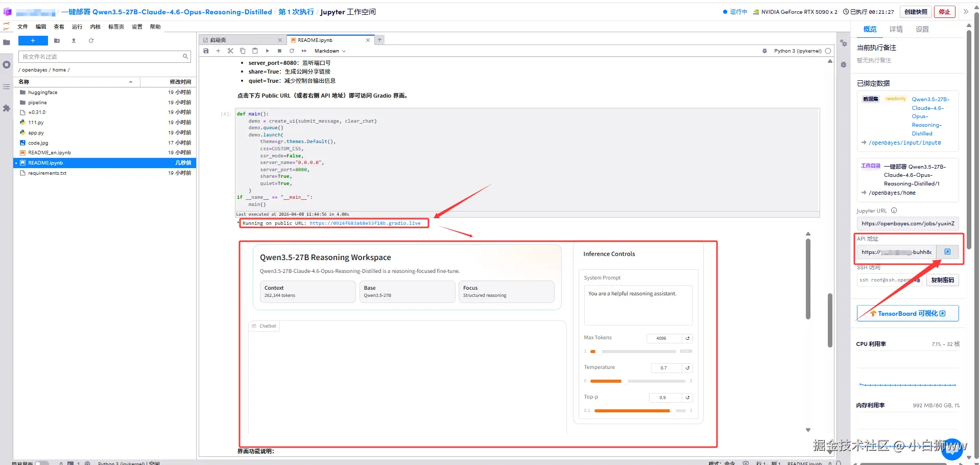Refresh the file browser list
Screen dimensions: 980x465
pyautogui.click(x=91, y=41)
